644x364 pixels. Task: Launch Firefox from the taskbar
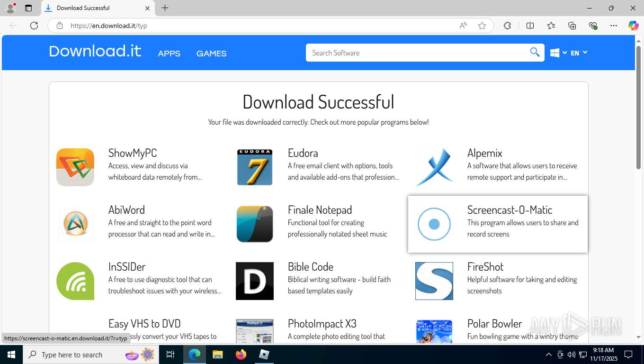pyautogui.click(x=241, y=355)
